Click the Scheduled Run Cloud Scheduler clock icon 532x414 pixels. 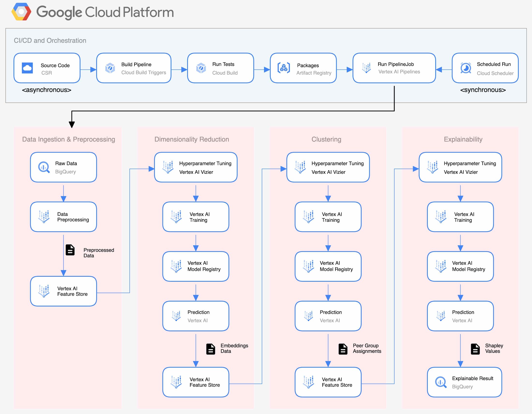pos(466,68)
